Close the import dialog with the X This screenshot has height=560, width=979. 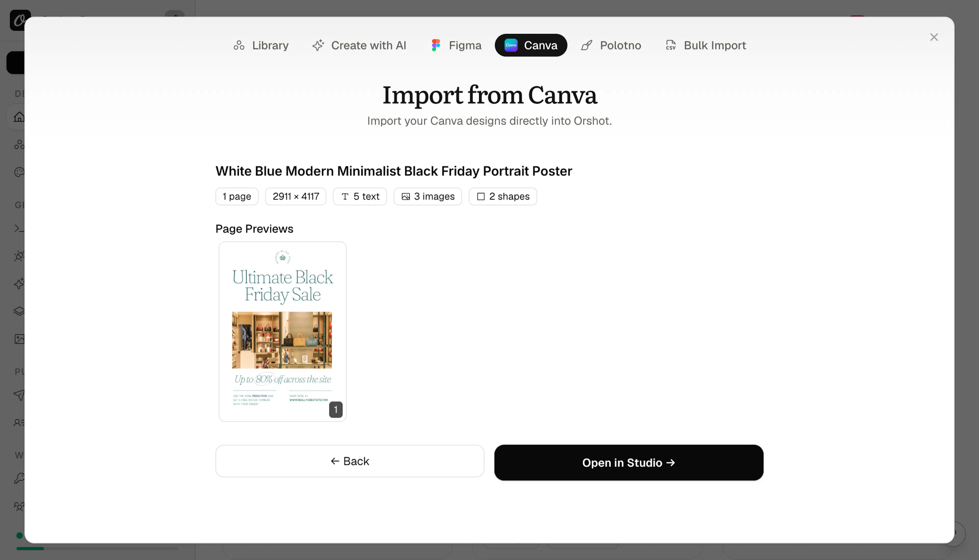[x=934, y=37]
